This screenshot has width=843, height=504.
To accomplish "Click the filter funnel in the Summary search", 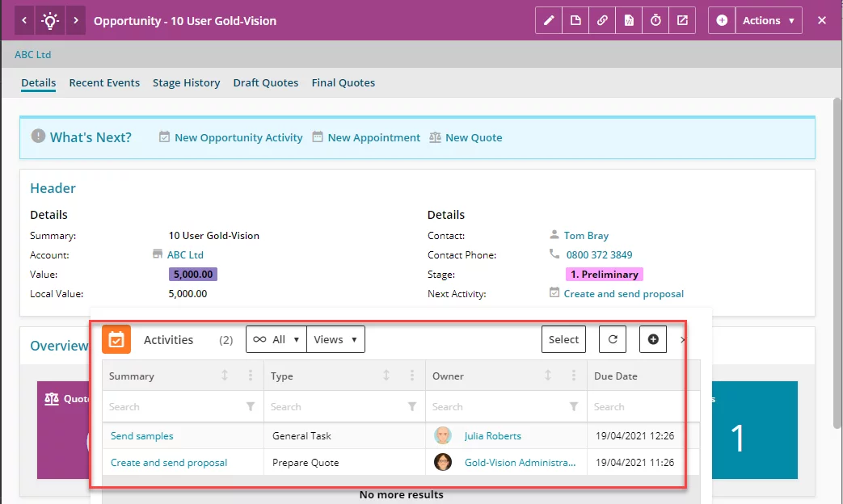I will [x=251, y=407].
